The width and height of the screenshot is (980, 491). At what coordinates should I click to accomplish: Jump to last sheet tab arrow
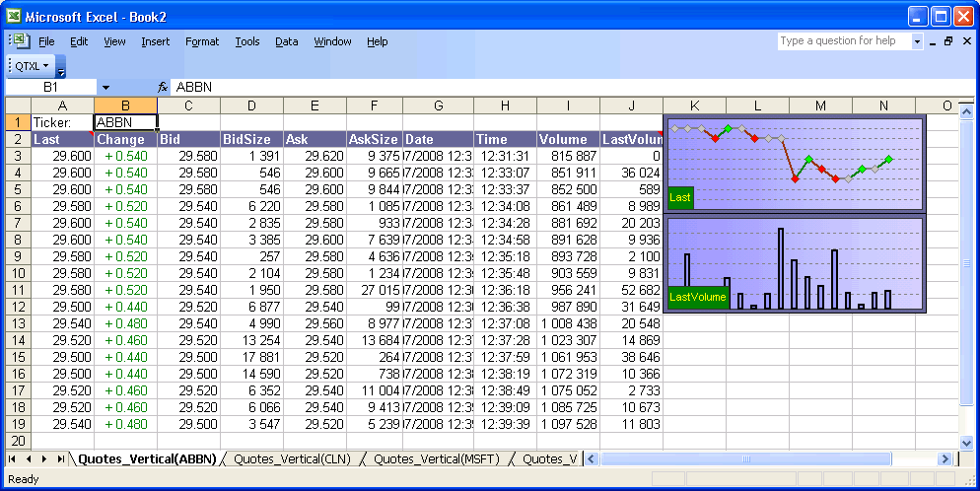coord(60,459)
